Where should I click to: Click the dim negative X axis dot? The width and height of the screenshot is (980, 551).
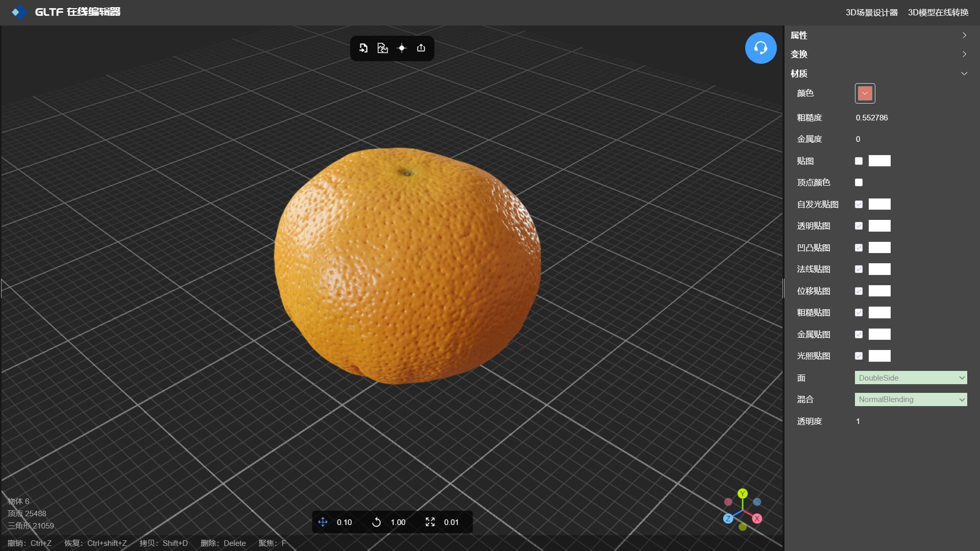(728, 502)
